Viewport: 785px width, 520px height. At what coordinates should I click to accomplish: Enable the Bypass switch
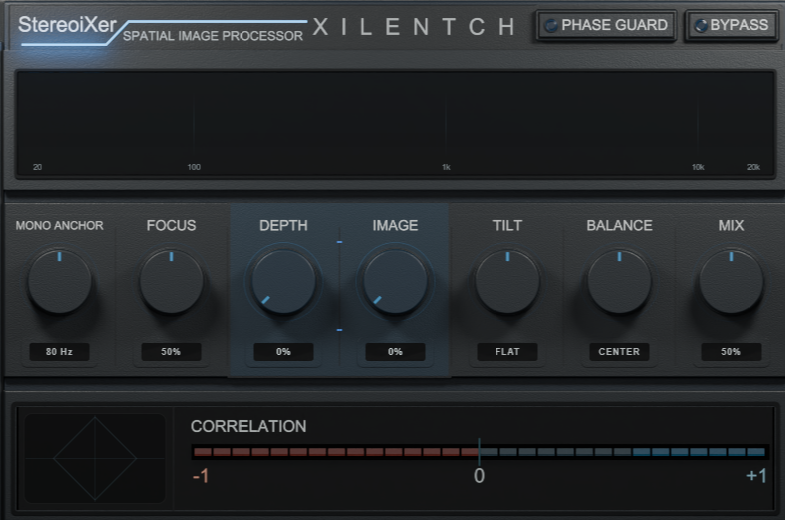coord(732,26)
